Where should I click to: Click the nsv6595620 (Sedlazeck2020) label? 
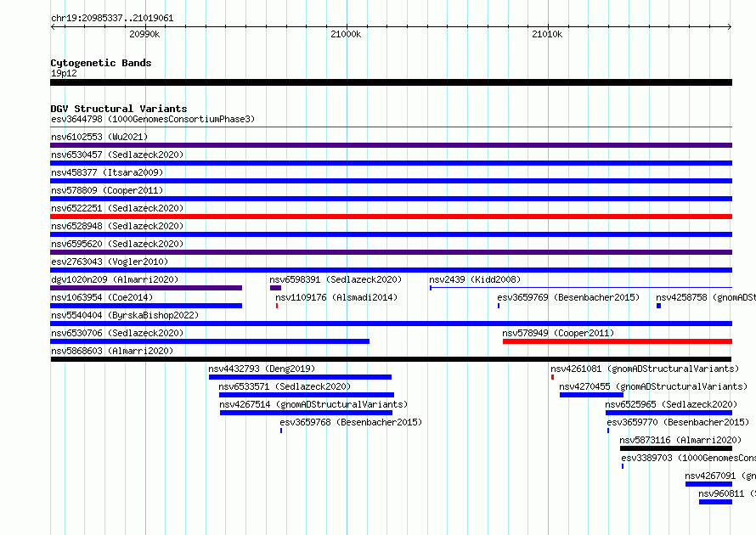(x=117, y=244)
